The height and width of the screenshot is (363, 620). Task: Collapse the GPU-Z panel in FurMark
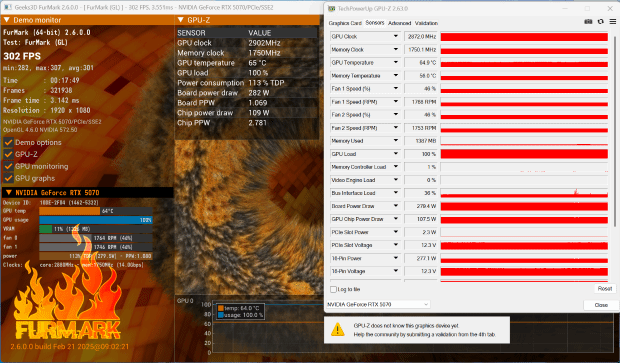pyautogui.click(x=181, y=20)
